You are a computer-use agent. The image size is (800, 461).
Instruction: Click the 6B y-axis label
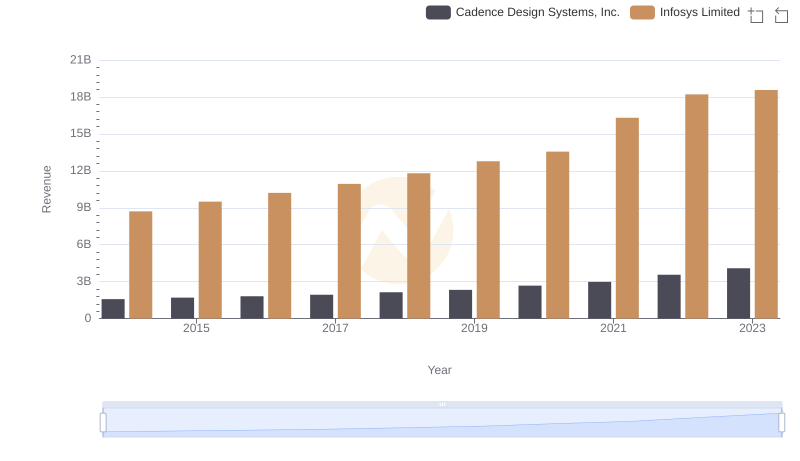(84, 244)
